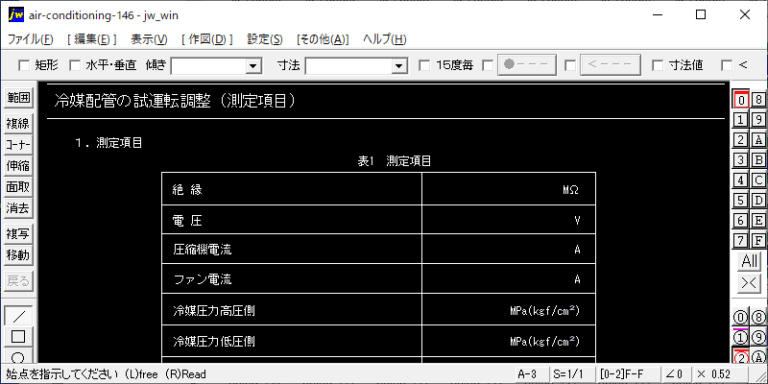Select the line drawing tool
This screenshot has width=768, height=384.
[x=18, y=315]
